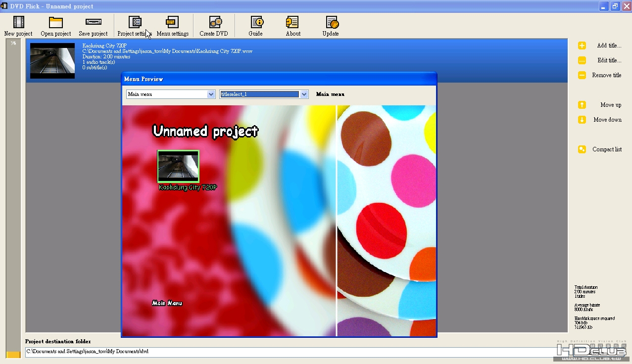Expand the Main menu dropdown in Menu Preview
The image size is (632, 364).
click(x=211, y=94)
